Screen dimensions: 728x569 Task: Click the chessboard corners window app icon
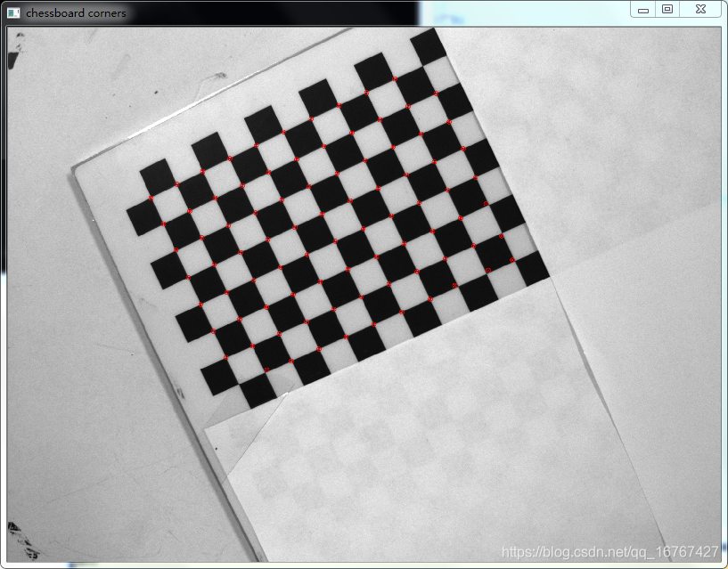13,13
